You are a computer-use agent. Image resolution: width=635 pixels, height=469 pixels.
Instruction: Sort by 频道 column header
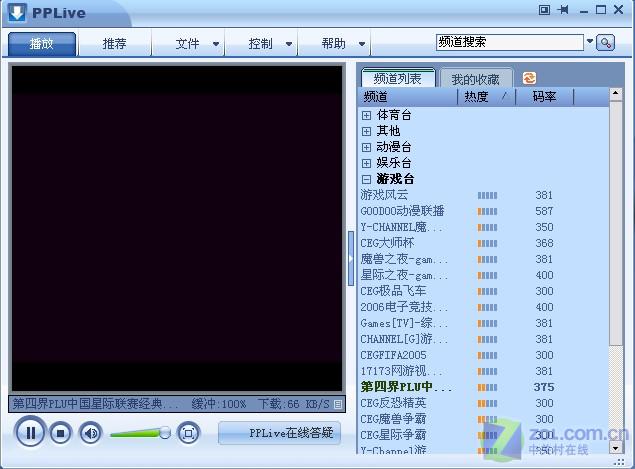[x=408, y=97]
